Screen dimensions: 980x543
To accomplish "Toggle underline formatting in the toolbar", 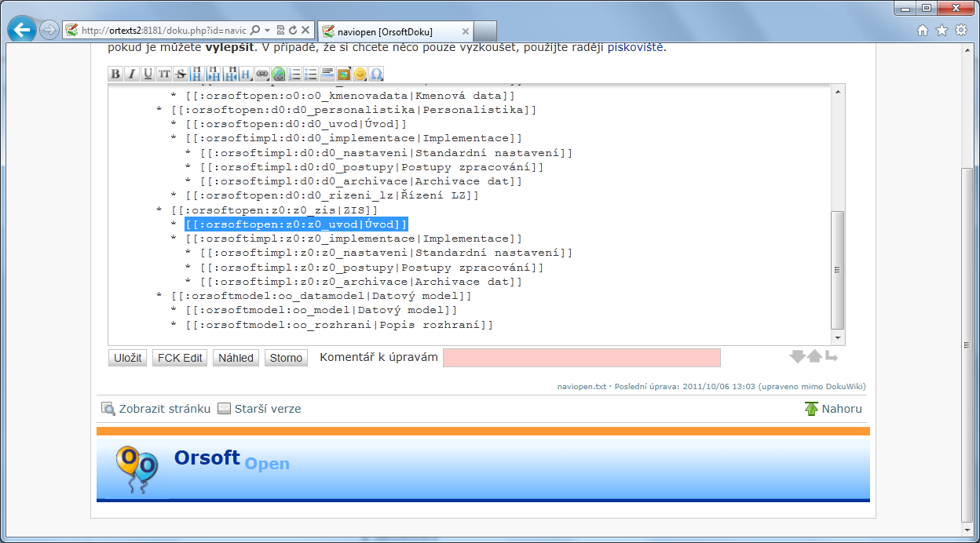I will [x=148, y=74].
